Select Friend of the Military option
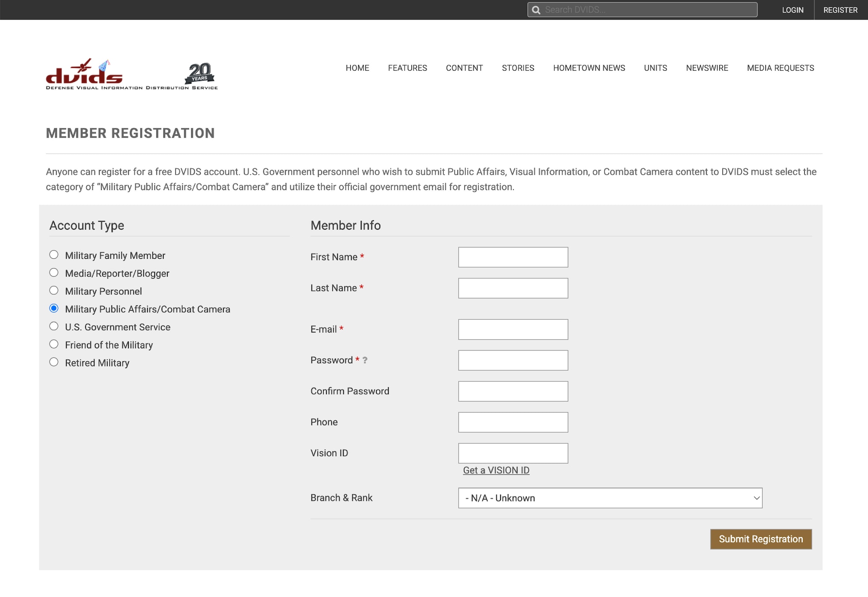Viewport: 868px width, 597px height. pyautogui.click(x=54, y=344)
